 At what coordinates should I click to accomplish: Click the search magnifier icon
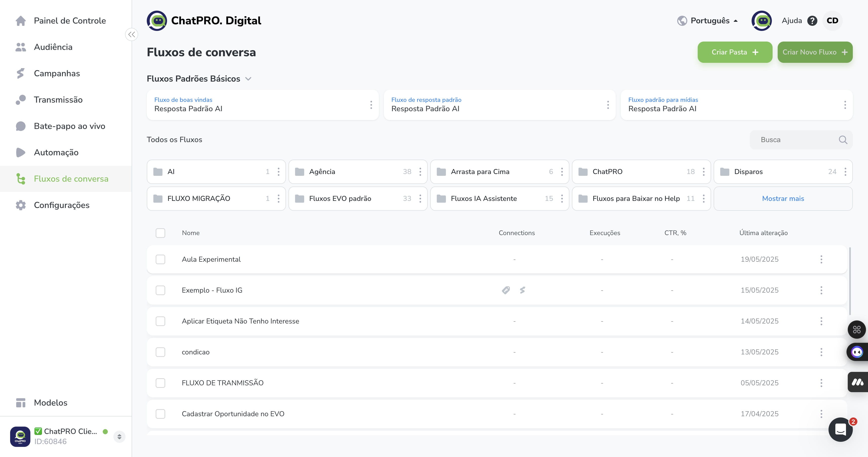pyautogui.click(x=843, y=140)
